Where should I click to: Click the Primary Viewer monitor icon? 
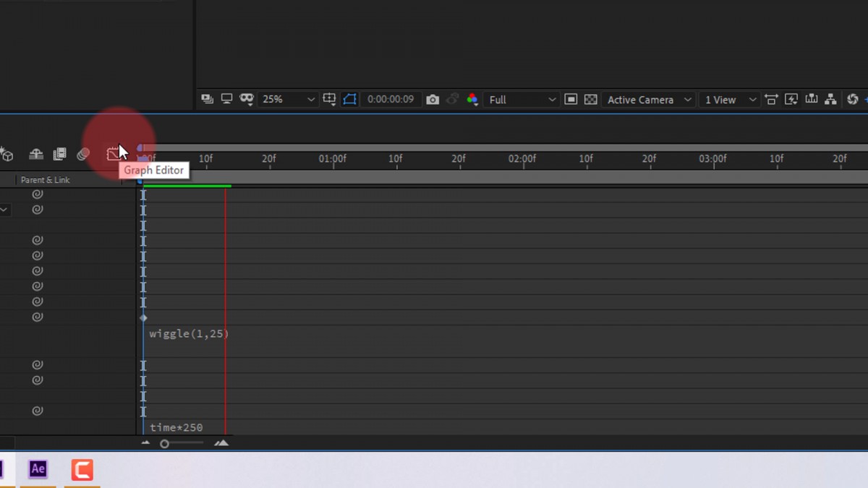[x=226, y=99]
